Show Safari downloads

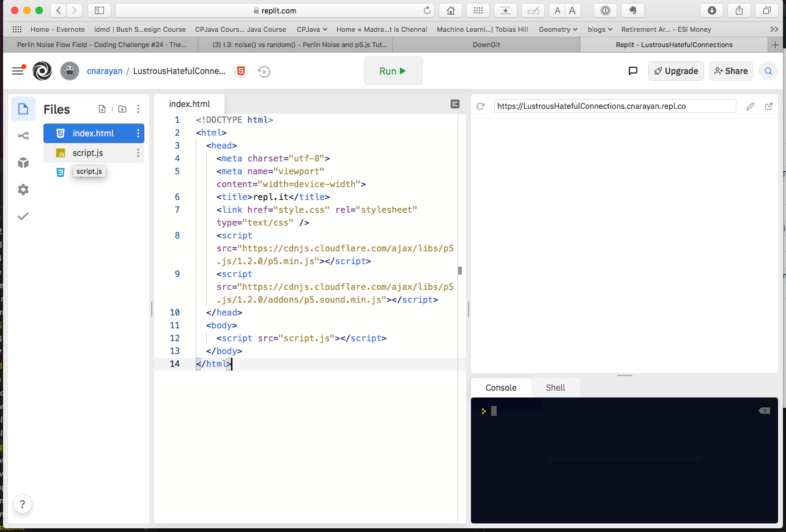(712, 10)
